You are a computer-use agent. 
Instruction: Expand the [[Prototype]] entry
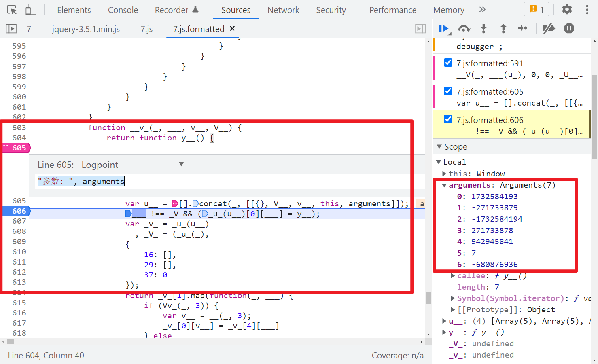coord(453,310)
